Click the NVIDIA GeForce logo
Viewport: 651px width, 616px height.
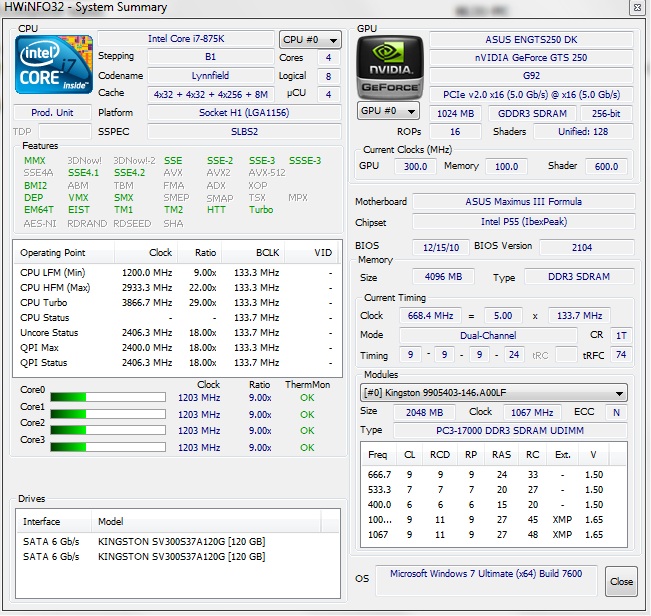(390, 68)
